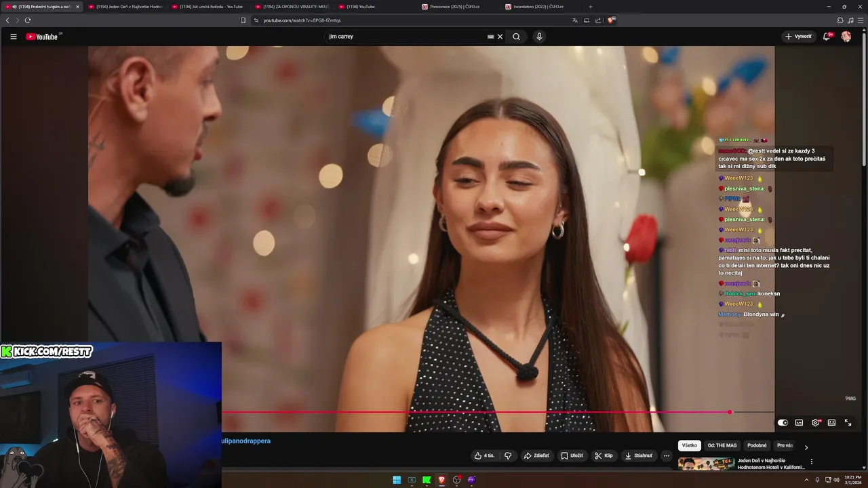Click the 'Uložiť' save button
The image size is (868, 488).
click(x=572, y=455)
